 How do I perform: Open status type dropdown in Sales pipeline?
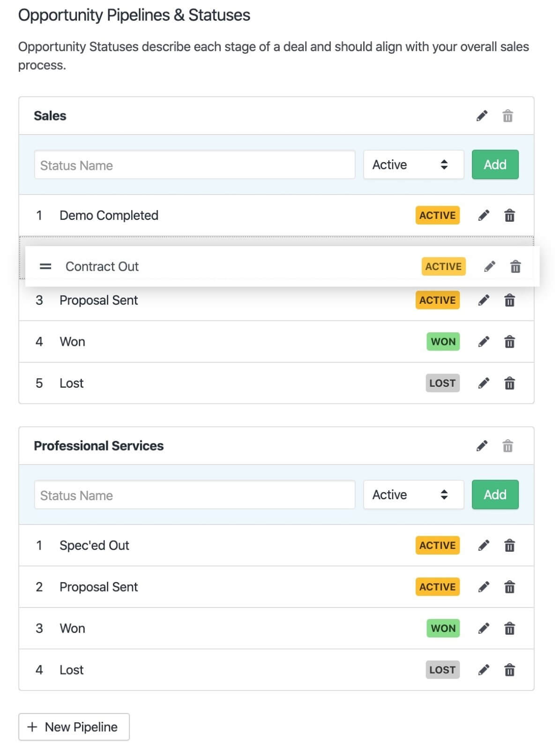(413, 165)
